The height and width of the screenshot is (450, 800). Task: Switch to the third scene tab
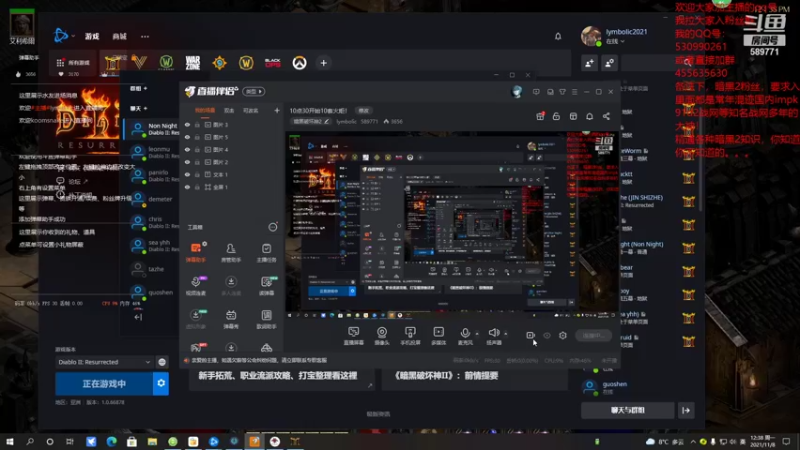251,110
